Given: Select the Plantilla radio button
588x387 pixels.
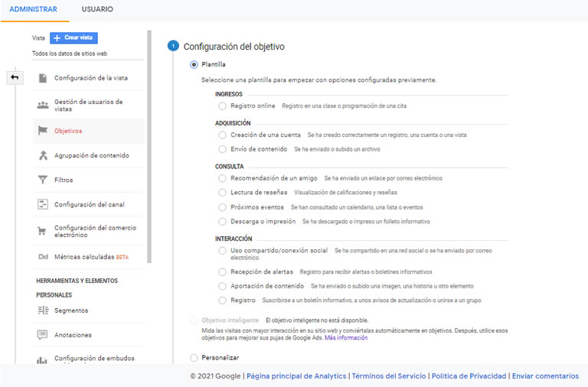Looking at the screenshot, I should click(x=194, y=65).
